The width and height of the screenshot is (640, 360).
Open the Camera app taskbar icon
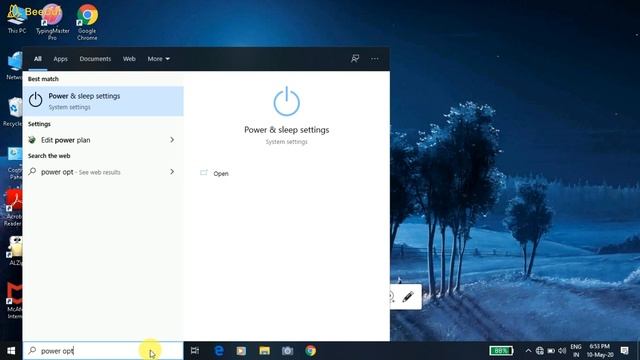pyautogui.click(x=287, y=351)
